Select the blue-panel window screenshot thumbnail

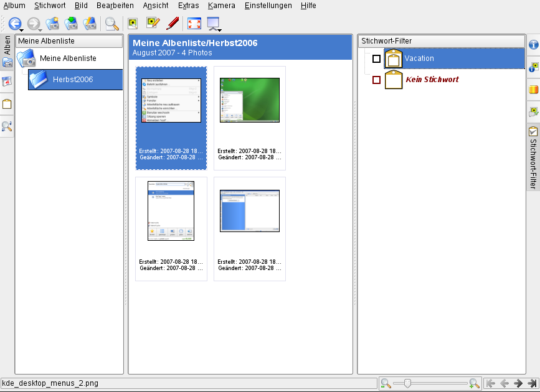pos(250,229)
